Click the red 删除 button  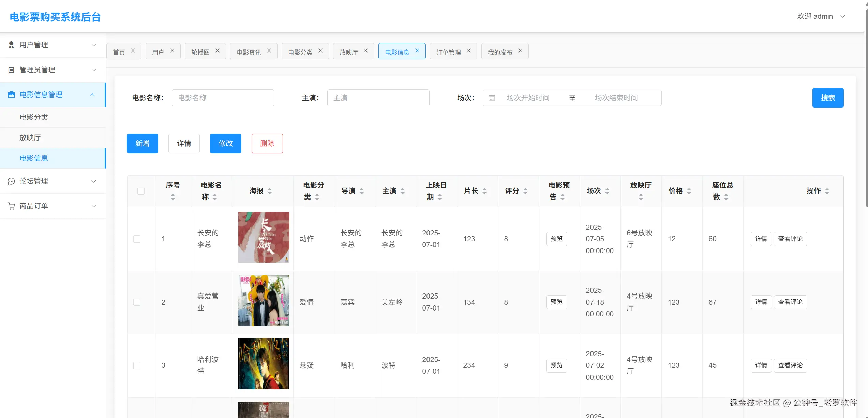tap(267, 143)
